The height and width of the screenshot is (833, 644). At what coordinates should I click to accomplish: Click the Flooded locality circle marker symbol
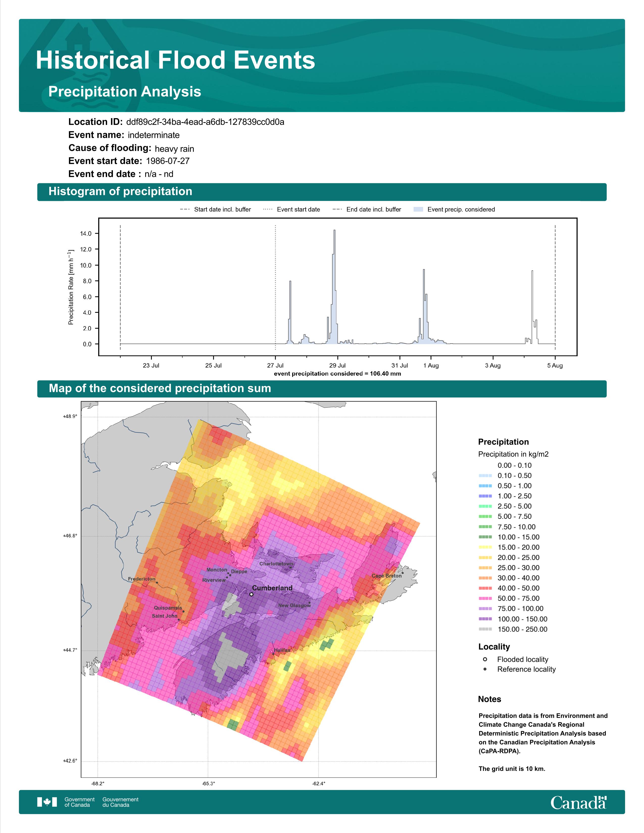pos(485,659)
